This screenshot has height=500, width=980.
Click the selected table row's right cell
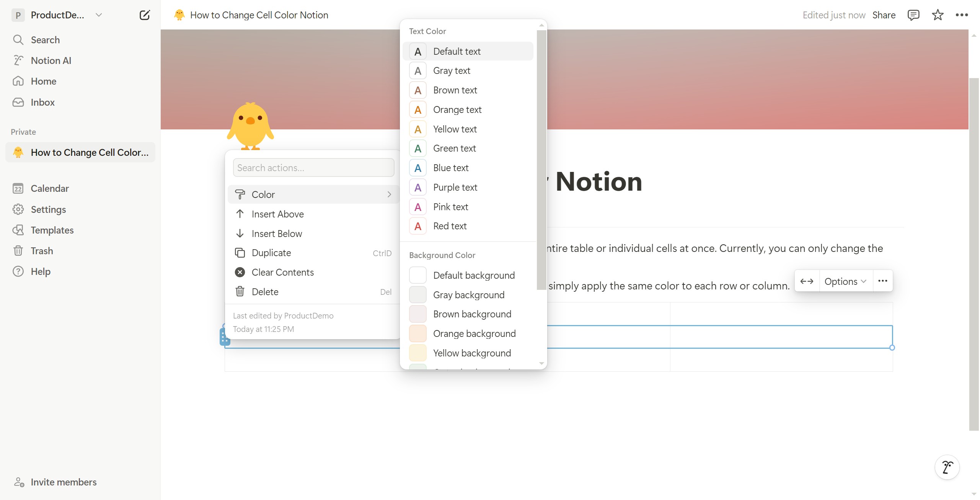coord(781,337)
